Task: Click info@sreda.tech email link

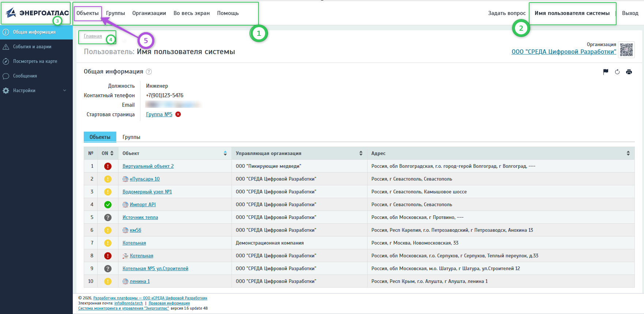Action: point(129,303)
